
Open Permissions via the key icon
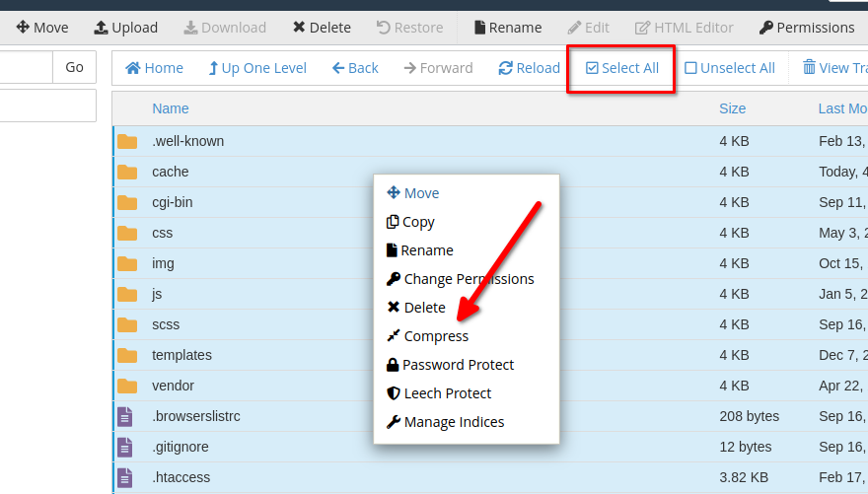(x=764, y=28)
